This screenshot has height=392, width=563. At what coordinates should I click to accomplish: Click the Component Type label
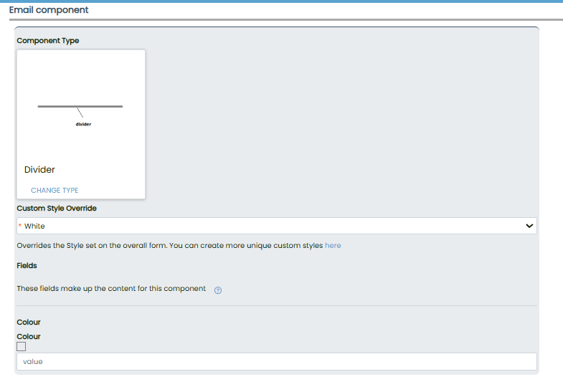[47, 41]
